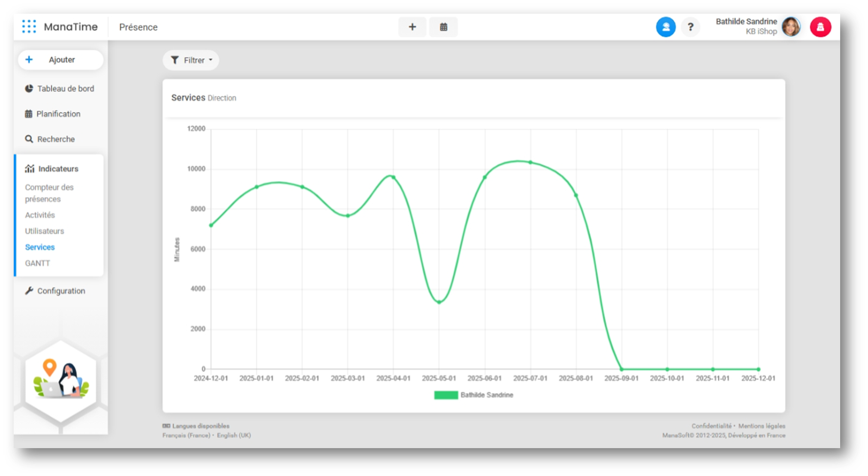This screenshot has height=476, width=868.
Task: Open the Mentions légales link
Action: click(x=761, y=426)
